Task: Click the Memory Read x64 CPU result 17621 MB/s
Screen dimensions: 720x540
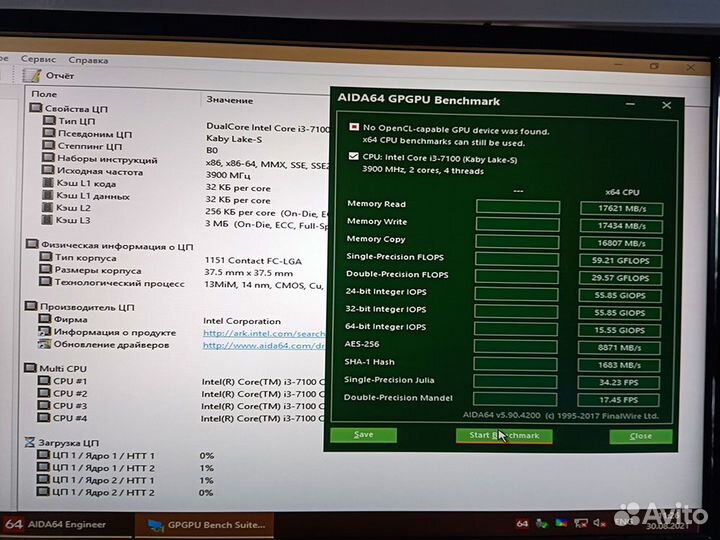Action: [x=621, y=208]
